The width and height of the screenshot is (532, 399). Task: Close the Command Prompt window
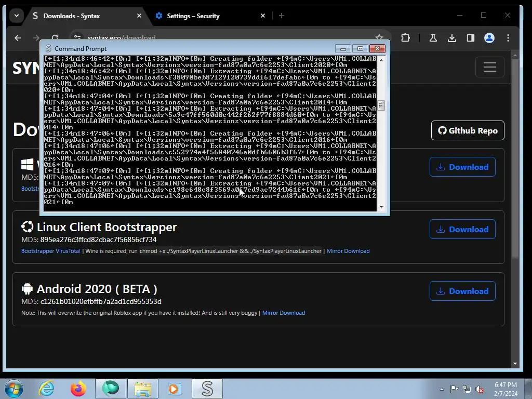point(377,49)
